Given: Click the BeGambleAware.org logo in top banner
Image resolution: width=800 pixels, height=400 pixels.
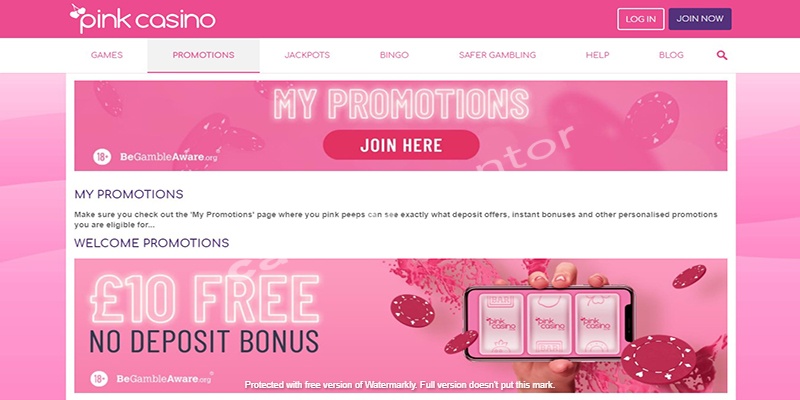Looking at the screenshot, I should [x=169, y=157].
